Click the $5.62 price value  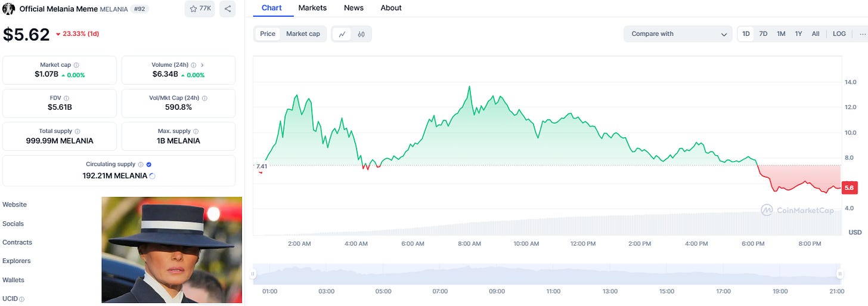26,35
